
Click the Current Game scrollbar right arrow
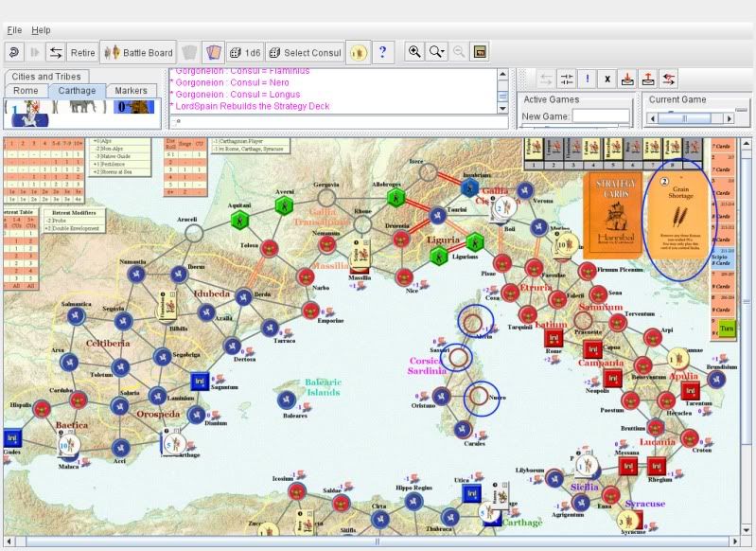pos(729,118)
